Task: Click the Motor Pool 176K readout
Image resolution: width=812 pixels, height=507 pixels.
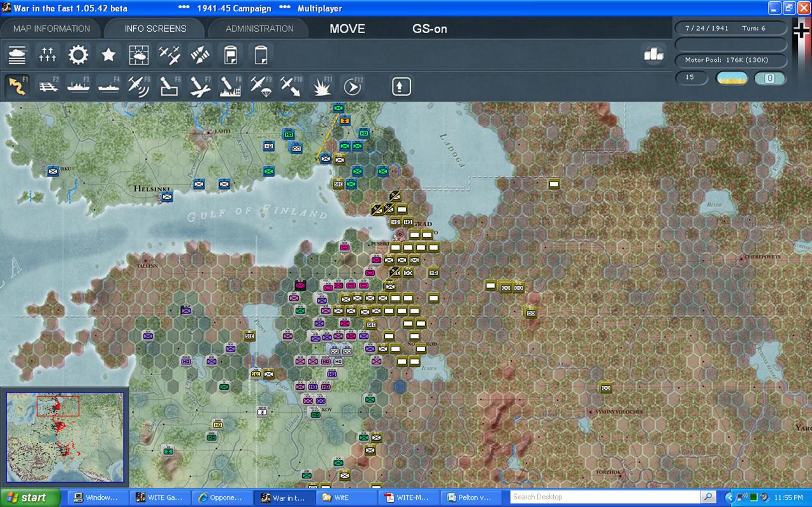Action: [x=731, y=60]
